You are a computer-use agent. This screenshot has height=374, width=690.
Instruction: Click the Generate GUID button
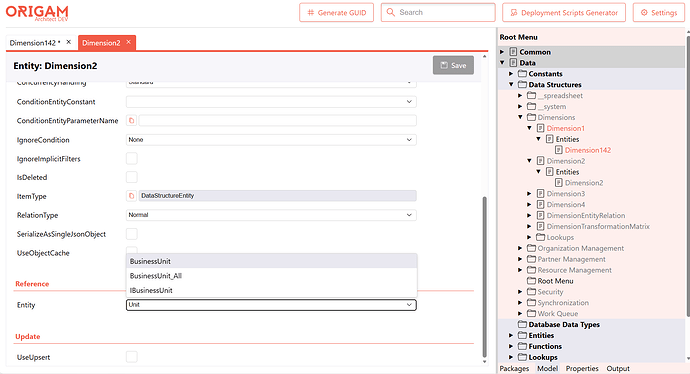[x=336, y=13]
